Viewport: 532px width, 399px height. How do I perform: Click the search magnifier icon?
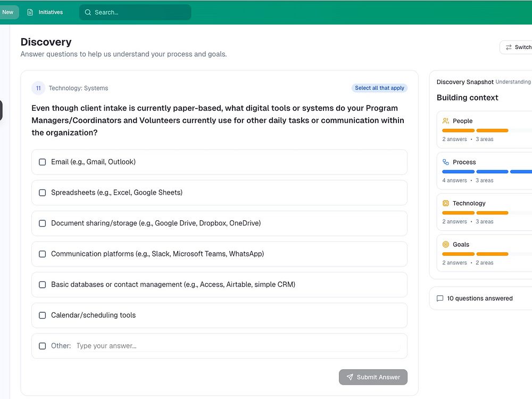88,12
